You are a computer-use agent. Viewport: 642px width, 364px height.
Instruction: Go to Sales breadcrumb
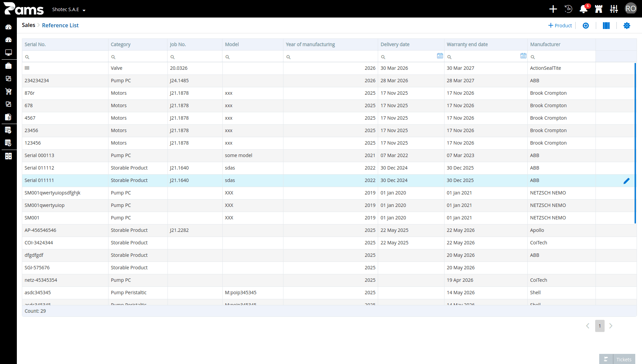29,25
